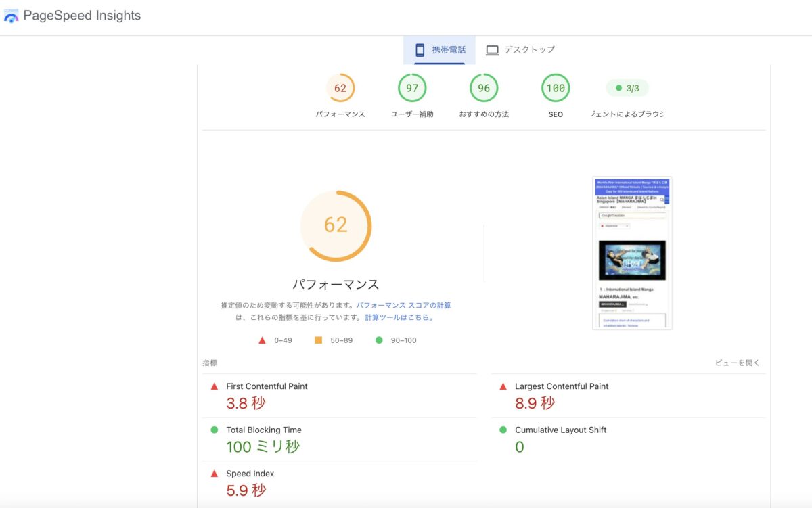Open the パフォーマンス スコアの計算 link
Image resolution: width=812 pixels, height=508 pixels.
(403, 305)
